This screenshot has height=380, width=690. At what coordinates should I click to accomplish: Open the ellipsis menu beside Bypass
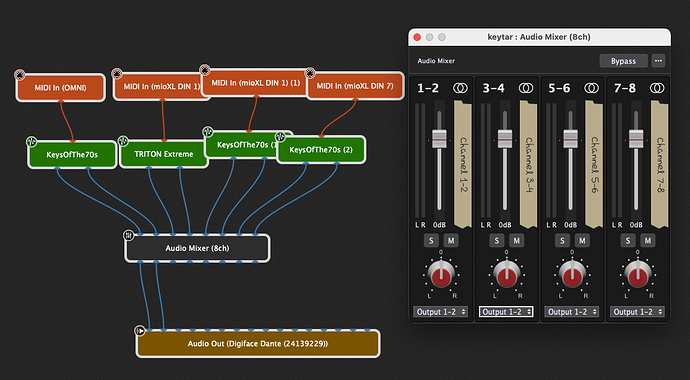pyautogui.click(x=658, y=61)
